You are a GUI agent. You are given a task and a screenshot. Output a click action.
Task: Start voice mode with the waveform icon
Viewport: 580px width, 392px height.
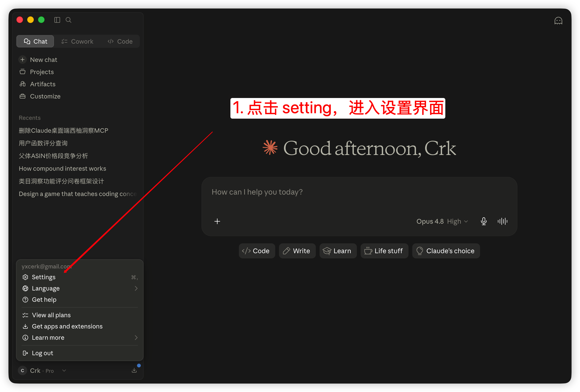(502, 221)
